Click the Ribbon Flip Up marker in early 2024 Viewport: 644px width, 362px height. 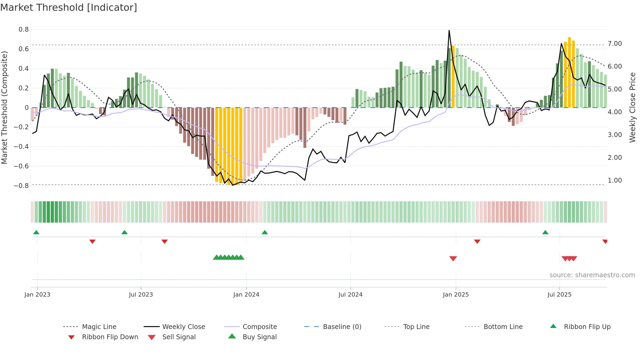tap(265, 232)
